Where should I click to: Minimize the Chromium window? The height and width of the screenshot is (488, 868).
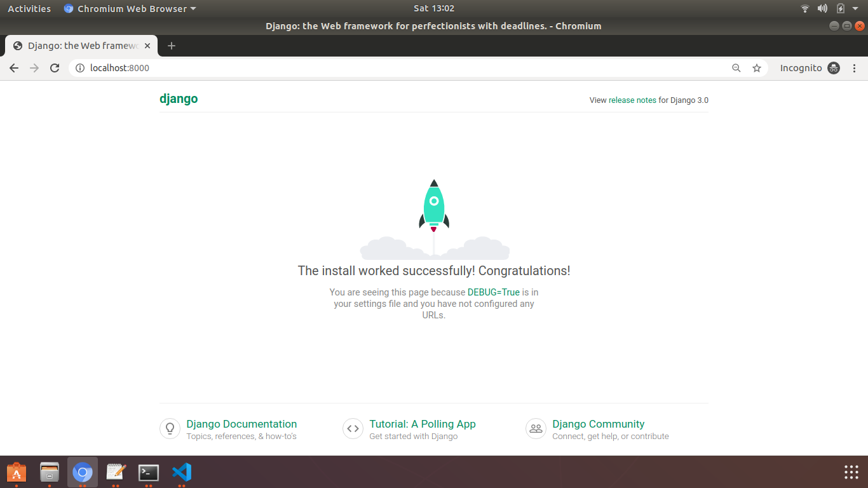(x=834, y=26)
